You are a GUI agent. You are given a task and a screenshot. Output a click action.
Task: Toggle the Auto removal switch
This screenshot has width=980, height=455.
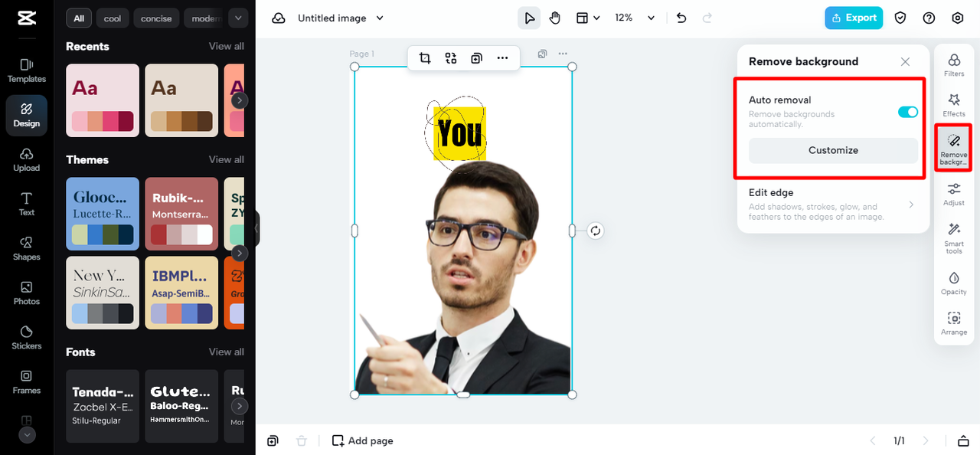pyautogui.click(x=908, y=112)
